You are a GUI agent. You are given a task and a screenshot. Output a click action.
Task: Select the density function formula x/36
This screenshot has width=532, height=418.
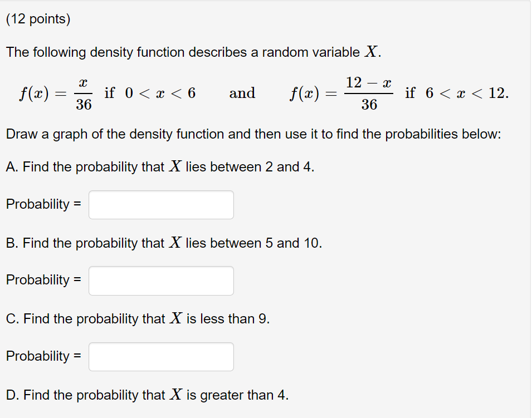point(85,93)
